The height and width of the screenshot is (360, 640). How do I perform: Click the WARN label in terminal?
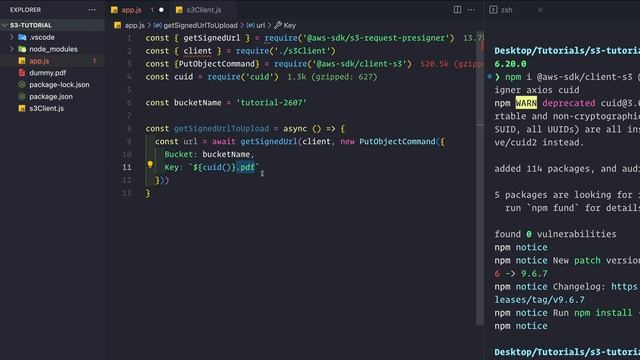[526, 103]
